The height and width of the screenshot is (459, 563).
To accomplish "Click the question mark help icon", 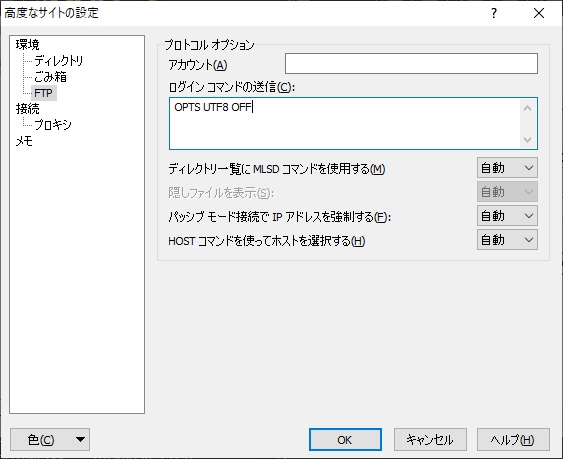I will 494,13.
